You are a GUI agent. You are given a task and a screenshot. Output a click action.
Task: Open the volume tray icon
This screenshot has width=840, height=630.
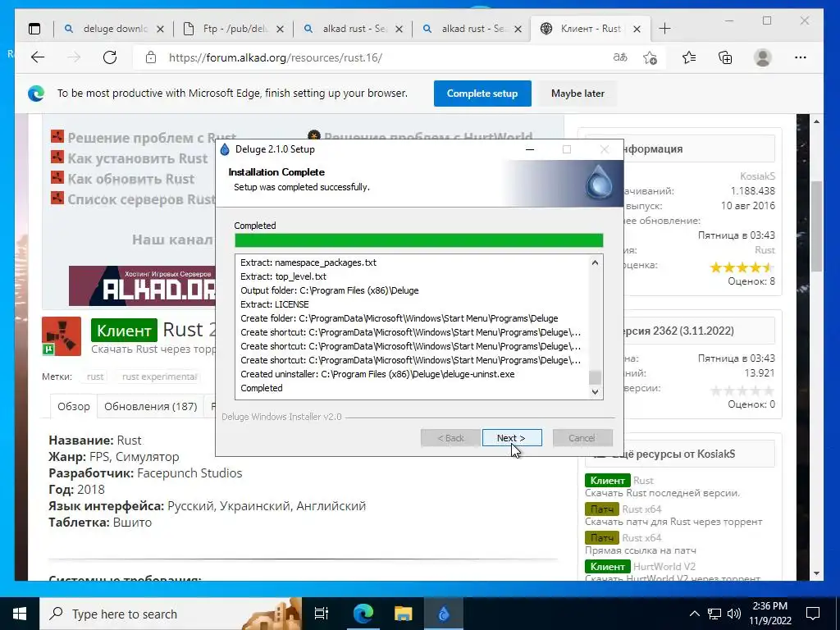[x=734, y=614]
